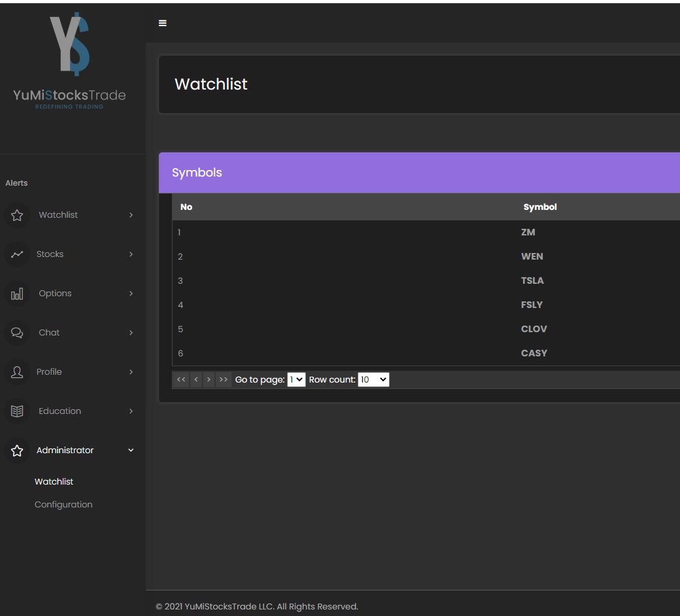Click the hamburger menu icon
Screen dimensions: 680x616
(x=163, y=23)
